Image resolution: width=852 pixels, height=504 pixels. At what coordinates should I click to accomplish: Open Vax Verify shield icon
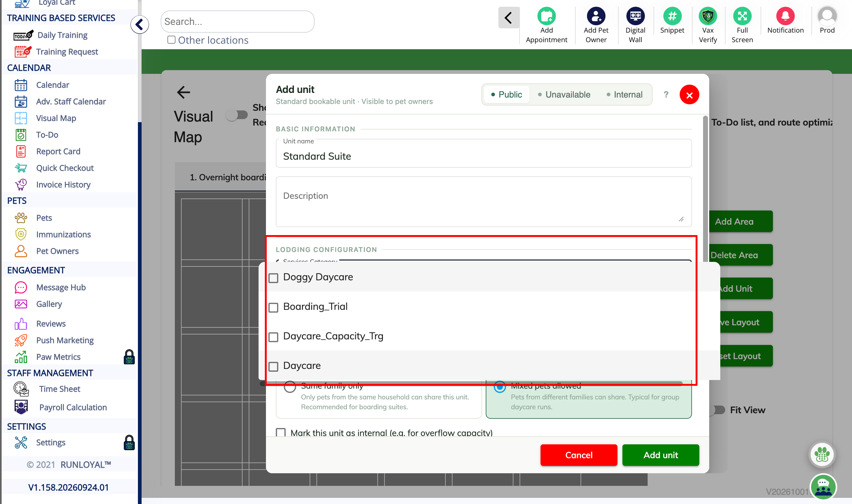coord(708,16)
